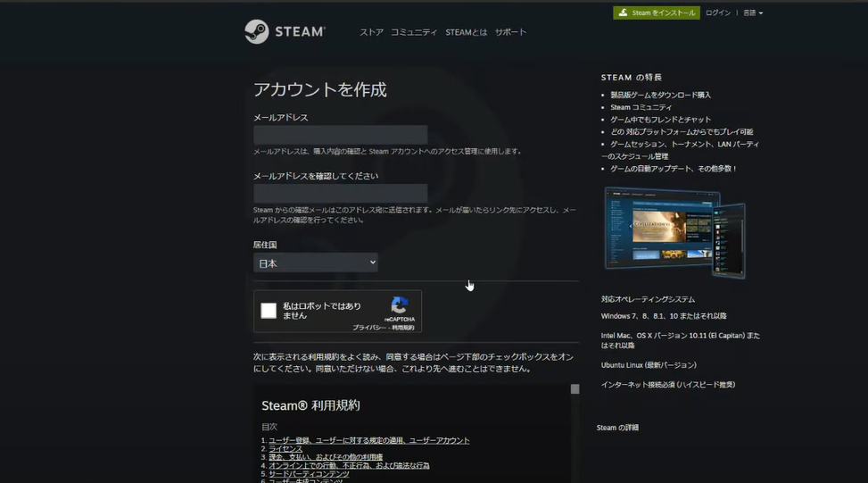Click the ゲームの自動アップデート list item
The width and height of the screenshot is (868, 483).
(674, 169)
